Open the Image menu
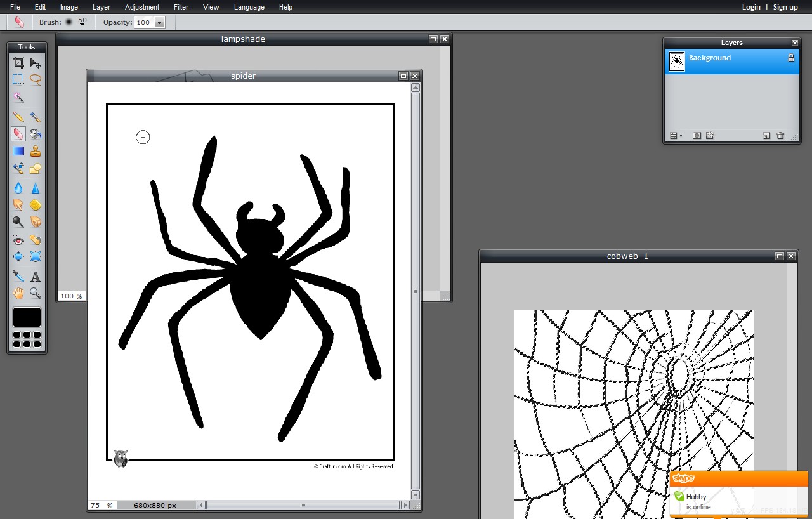812x519 pixels. tap(69, 7)
